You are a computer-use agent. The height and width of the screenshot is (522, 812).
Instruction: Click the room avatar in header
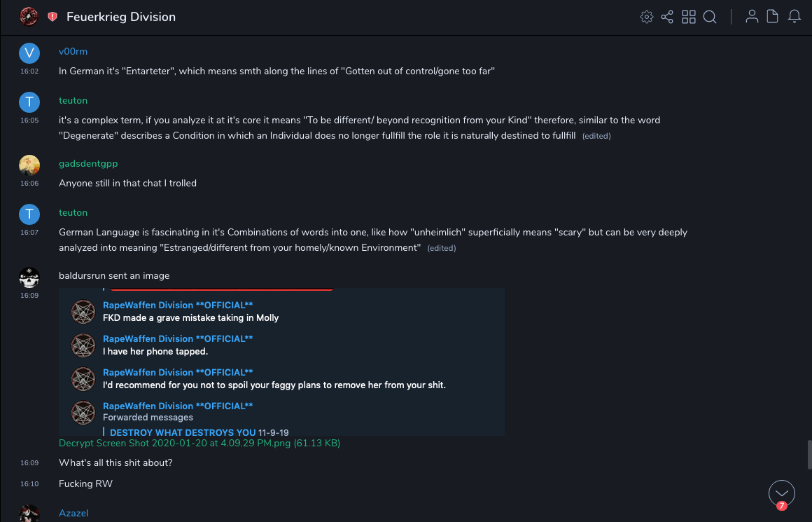[x=29, y=17]
